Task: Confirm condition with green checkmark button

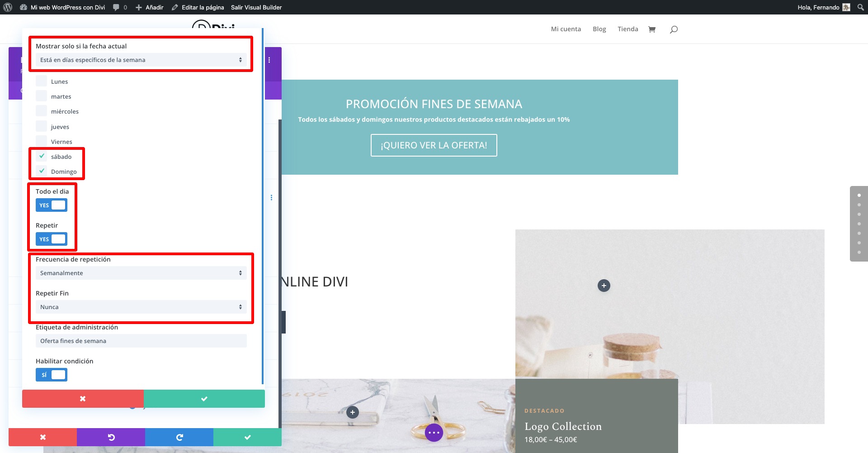Action: 204,399
